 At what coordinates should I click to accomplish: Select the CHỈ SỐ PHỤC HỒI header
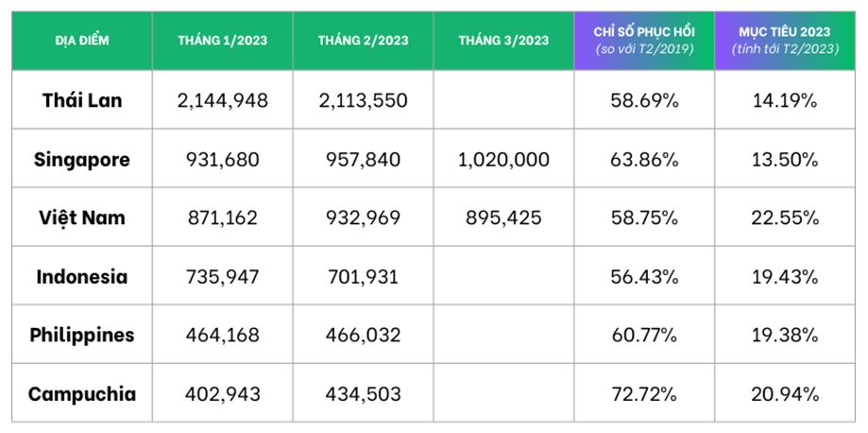tap(643, 41)
